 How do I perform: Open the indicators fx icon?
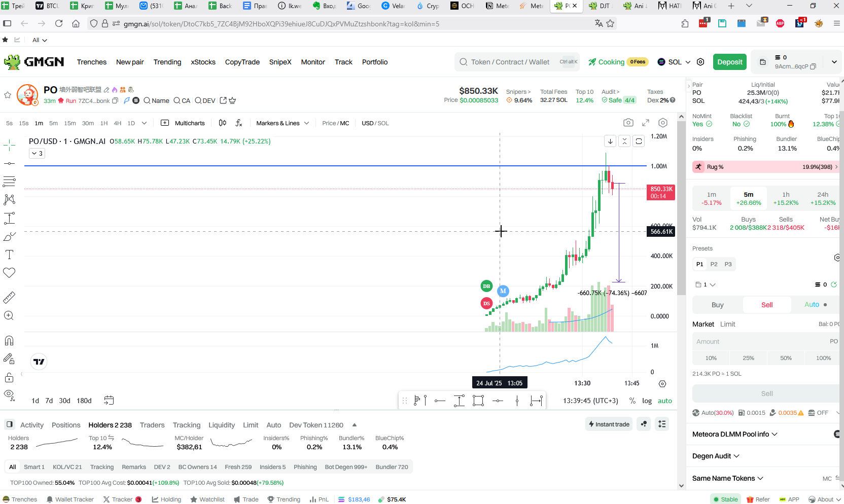click(x=239, y=123)
